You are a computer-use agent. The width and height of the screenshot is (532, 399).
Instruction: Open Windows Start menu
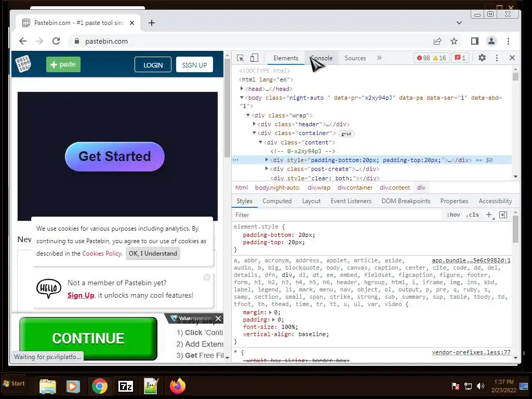coord(14,384)
